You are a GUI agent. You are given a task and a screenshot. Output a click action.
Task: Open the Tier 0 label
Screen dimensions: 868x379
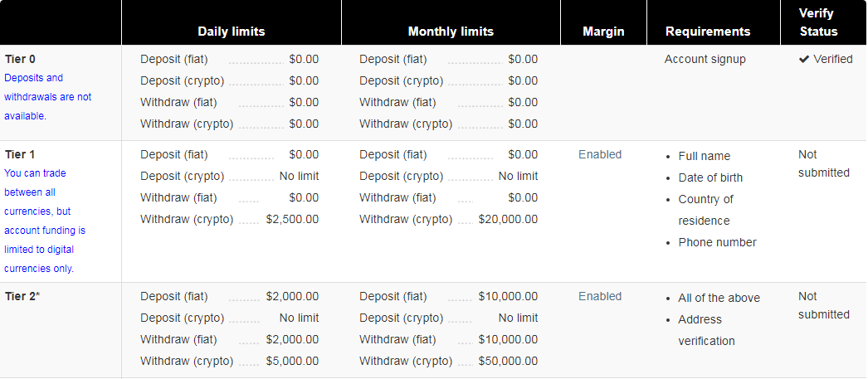[20, 59]
